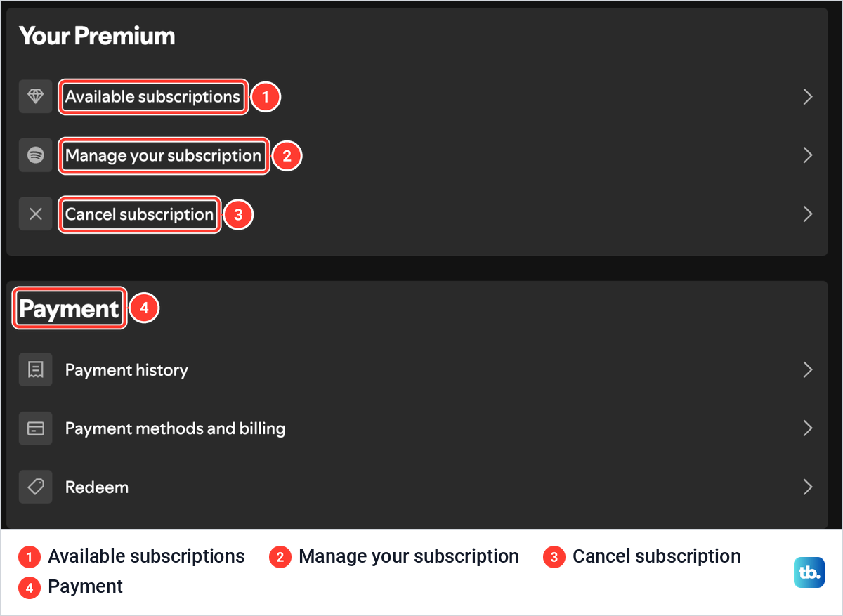Open the Available subscriptions link

click(x=152, y=97)
